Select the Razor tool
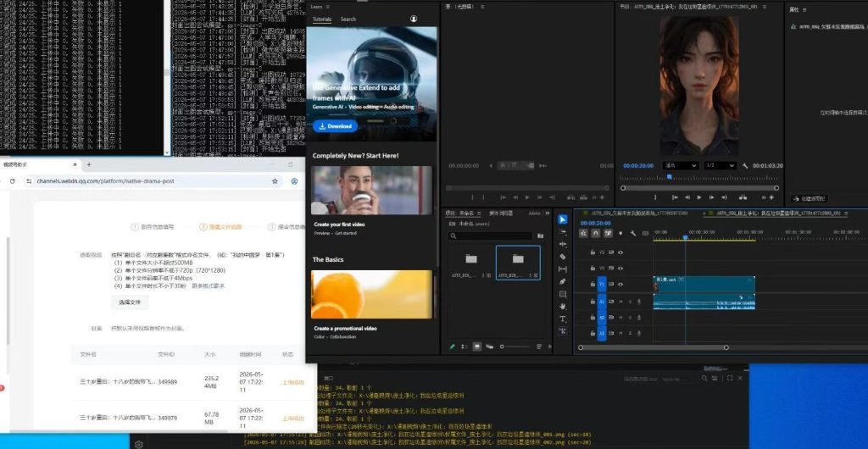Viewport: 868px width, 449px height. click(x=563, y=257)
